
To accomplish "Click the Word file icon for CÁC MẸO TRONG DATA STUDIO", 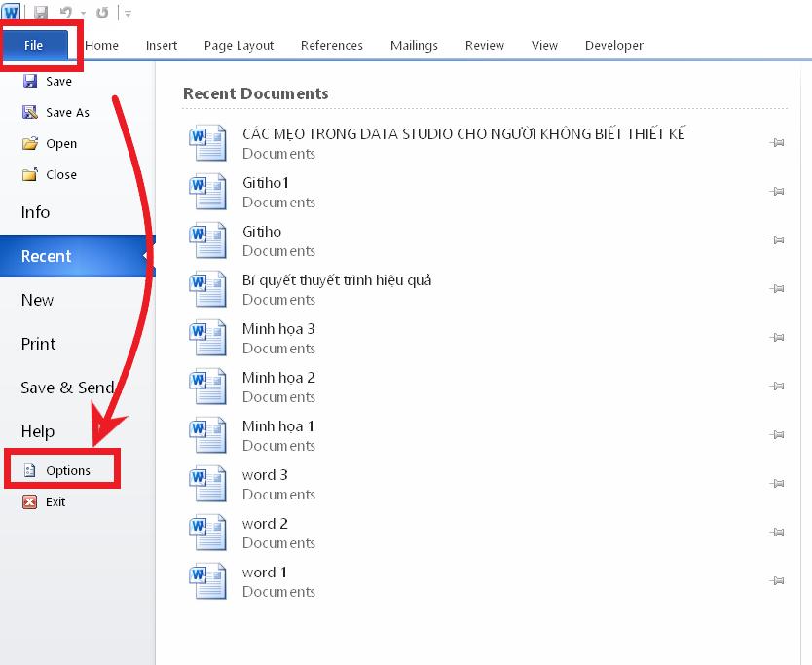I will click(207, 143).
